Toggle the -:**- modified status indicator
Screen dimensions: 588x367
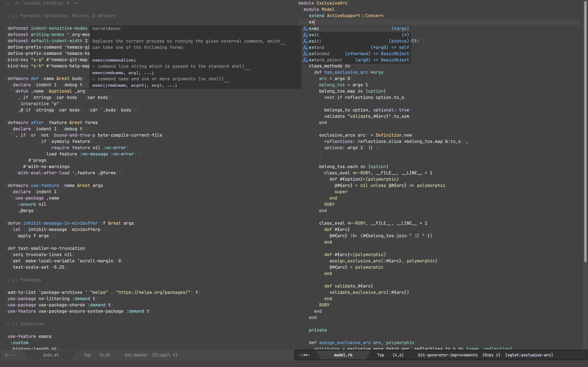point(304,355)
